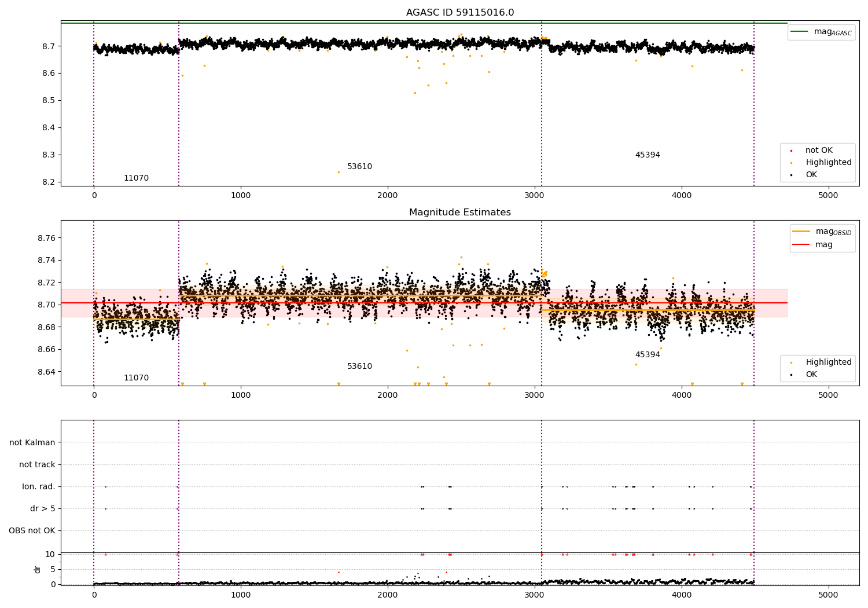The image size is (868, 608).
Task: Click the 8.70 y-axis tick in Magnitude Estimates
Action: (x=46, y=305)
